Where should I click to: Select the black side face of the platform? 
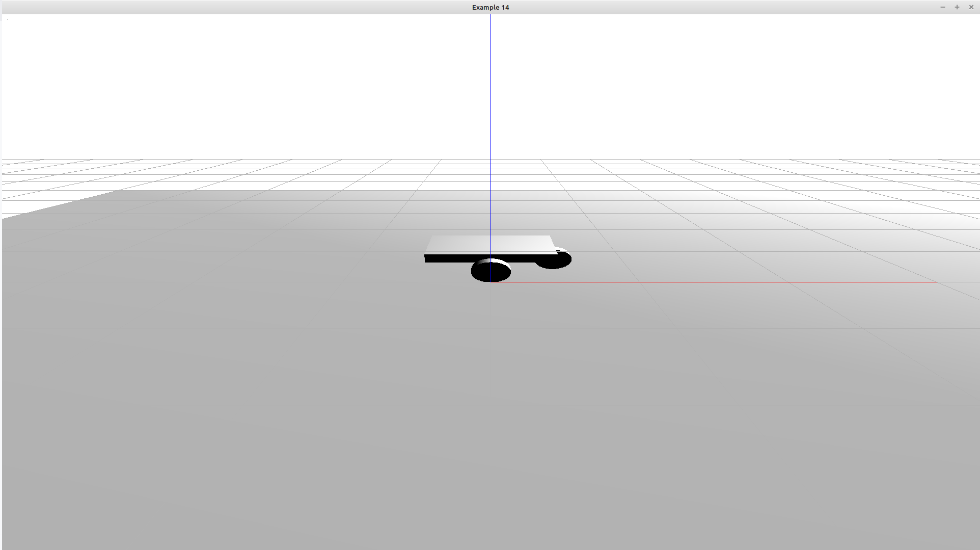click(x=448, y=259)
